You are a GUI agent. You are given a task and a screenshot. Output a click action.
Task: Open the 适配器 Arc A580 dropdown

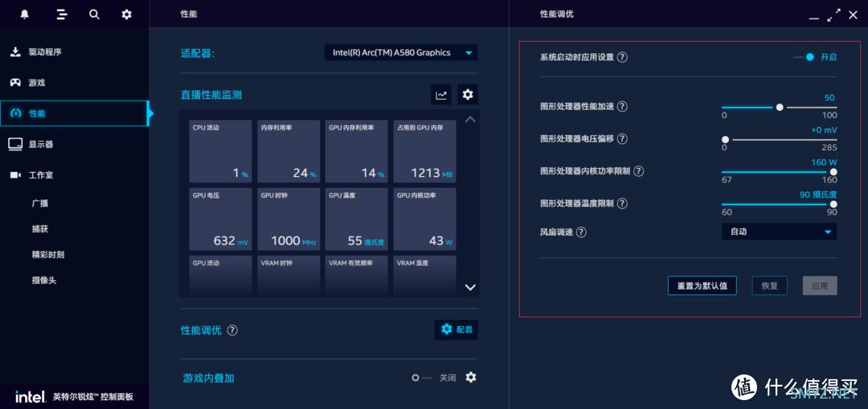pos(401,52)
